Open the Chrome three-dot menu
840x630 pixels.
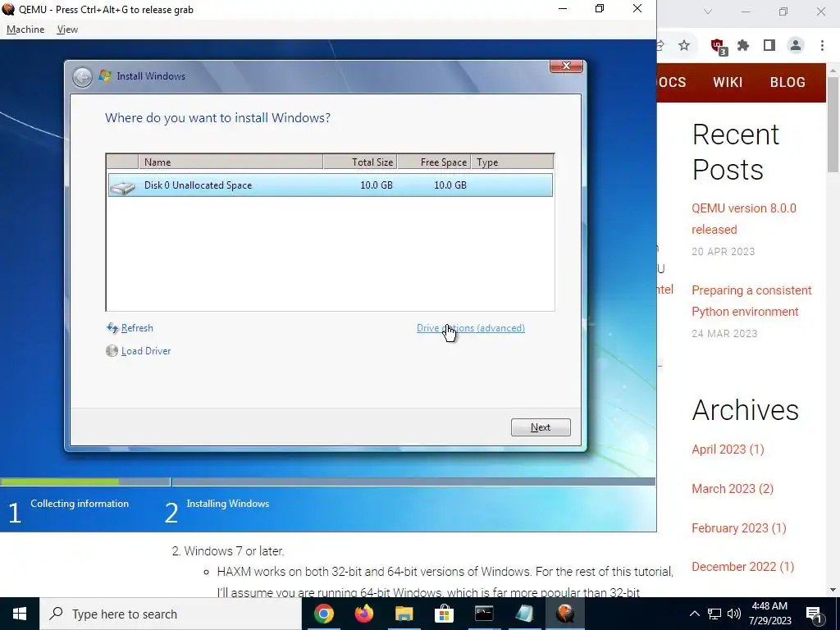coord(822,46)
